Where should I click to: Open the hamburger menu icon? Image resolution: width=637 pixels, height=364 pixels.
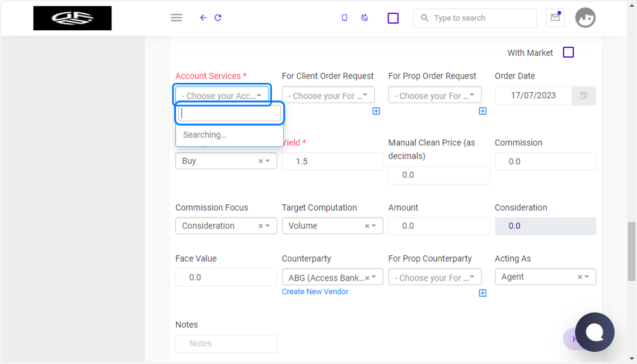[177, 18]
